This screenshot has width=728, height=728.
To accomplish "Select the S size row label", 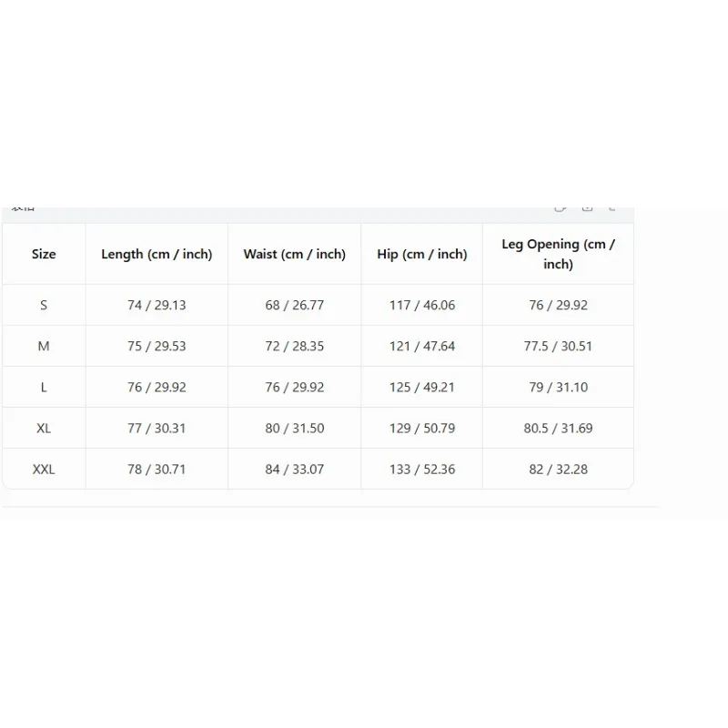I will click(44, 305).
